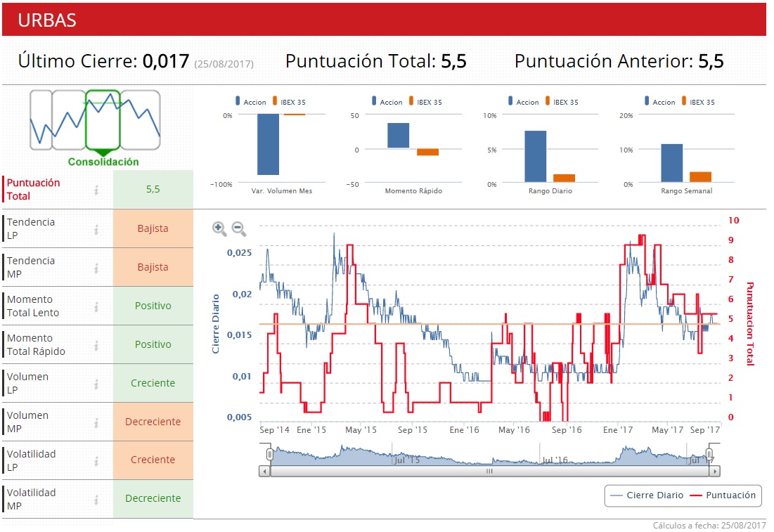Click the blue Rango Diario Accion bar
Viewport: 774px width, 532px height.
[535, 157]
